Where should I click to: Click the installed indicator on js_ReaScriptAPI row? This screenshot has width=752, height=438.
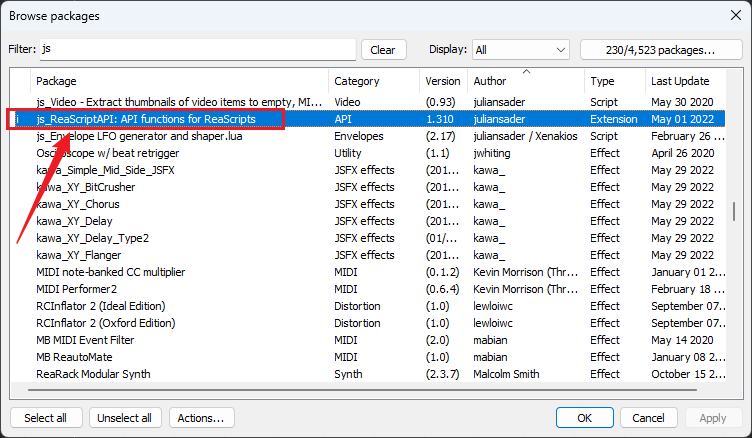coord(18,119)
